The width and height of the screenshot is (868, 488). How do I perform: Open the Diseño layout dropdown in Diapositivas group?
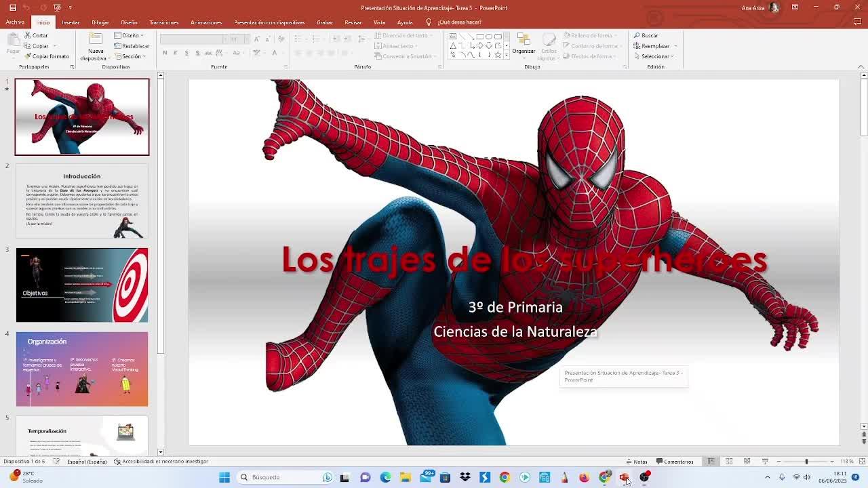129,35
